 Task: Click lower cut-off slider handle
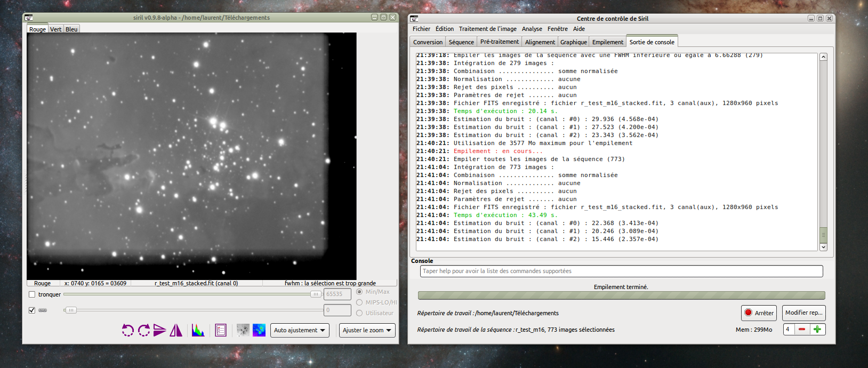click(70, 310)
